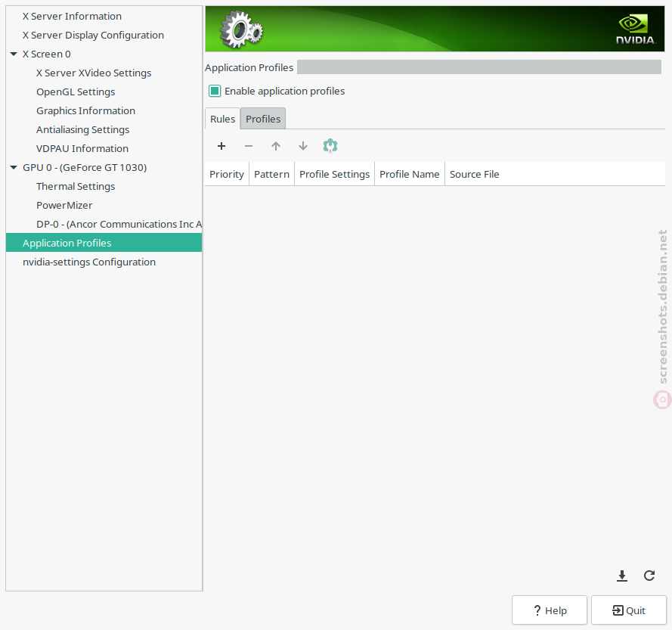Screen dimensions: 672x630
Task: Click the Profile Name column header
Action: point(409,174)
